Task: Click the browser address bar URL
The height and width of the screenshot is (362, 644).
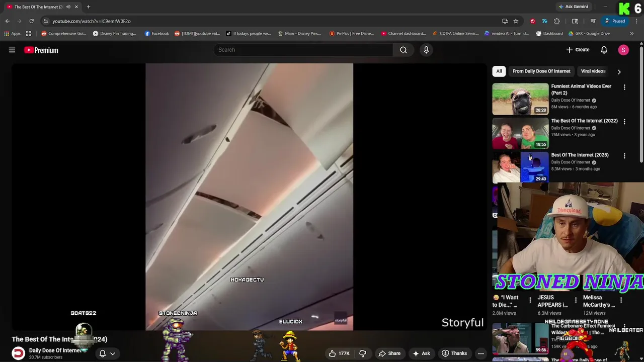Action: 92,21
